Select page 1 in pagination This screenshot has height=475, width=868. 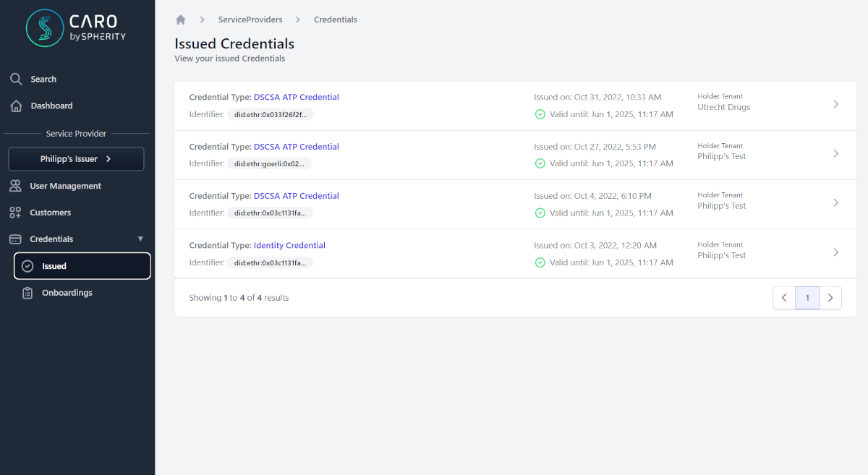click(x=807, y=298)
